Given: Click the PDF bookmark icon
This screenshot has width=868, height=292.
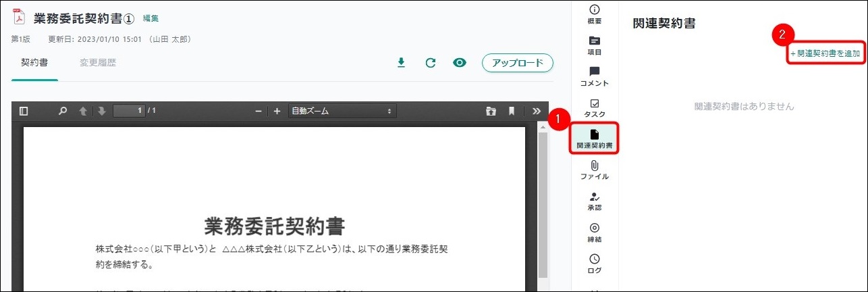Looking at the screenshot, I should [x=512, y=111].
